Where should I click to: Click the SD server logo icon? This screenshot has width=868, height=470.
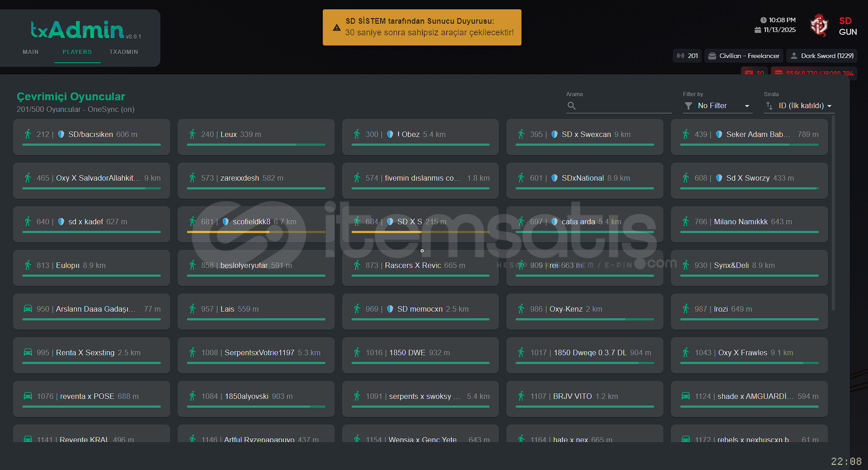[819, 26]
